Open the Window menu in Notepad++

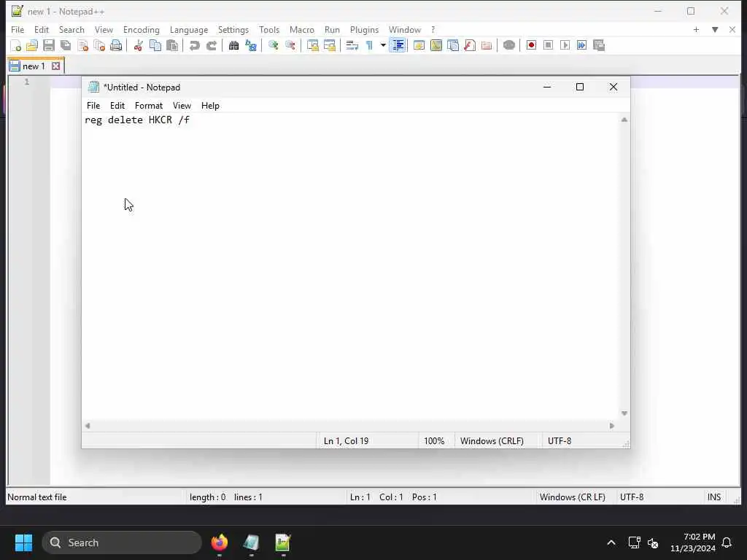point(404,29)
